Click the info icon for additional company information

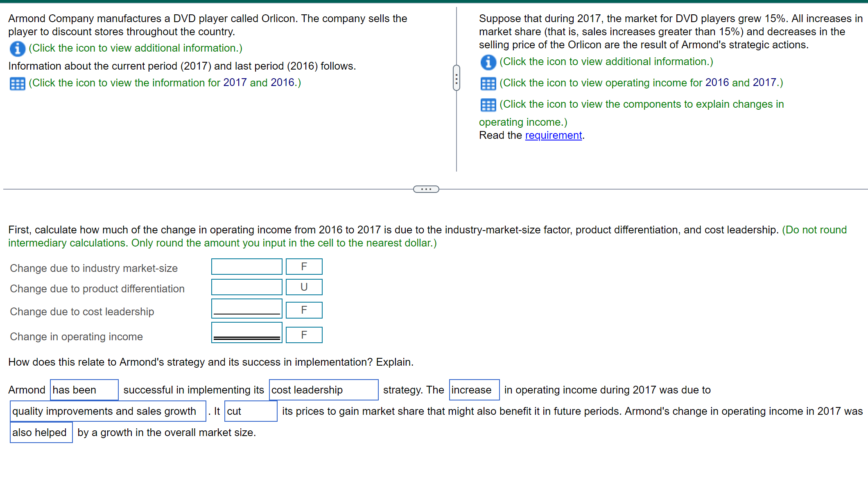tap(17, 48)
